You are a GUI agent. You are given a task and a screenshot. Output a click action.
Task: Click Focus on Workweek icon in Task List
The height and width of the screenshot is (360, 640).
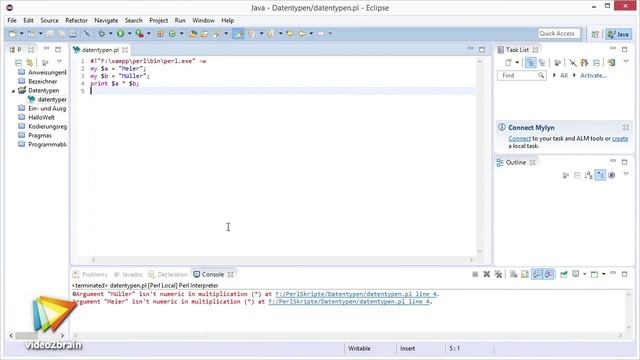pos(558,62)
